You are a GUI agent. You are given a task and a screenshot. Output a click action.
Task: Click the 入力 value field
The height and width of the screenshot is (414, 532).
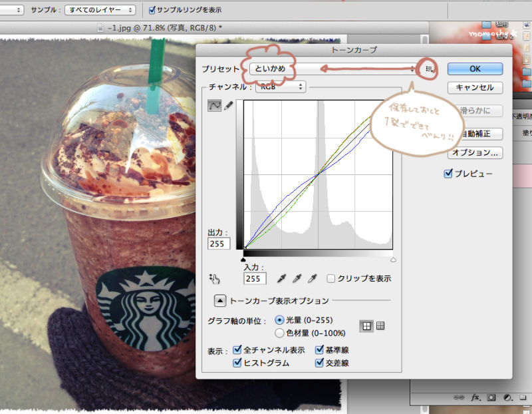click(255, 278)
